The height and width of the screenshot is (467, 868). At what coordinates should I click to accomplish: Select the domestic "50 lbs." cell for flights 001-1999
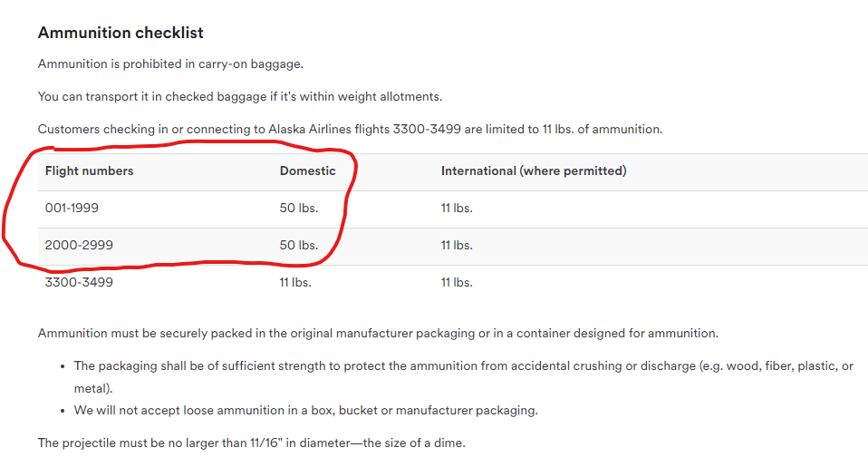(x=299, y=208)
